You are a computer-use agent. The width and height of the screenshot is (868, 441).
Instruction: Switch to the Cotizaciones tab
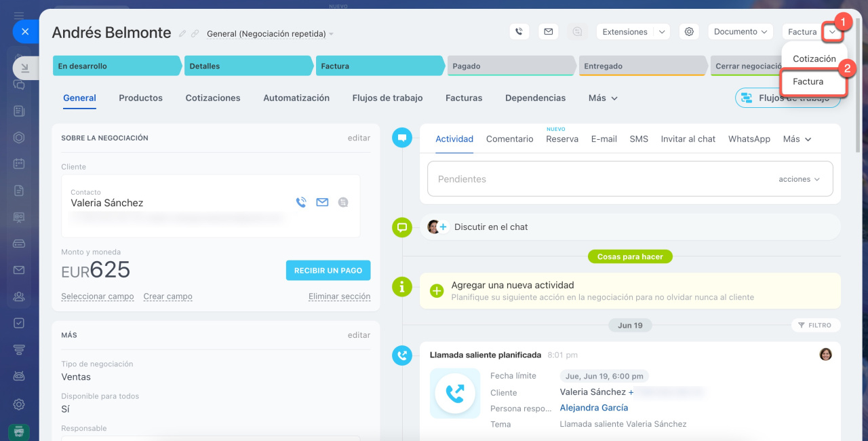pyautogui.click(x=213, y=98)
